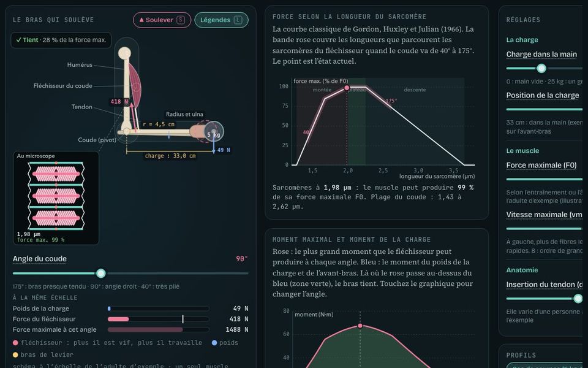This screenshot has height=368, width=588.
Task: Click the peak marker on the moment graph
Action: (360, 326)
